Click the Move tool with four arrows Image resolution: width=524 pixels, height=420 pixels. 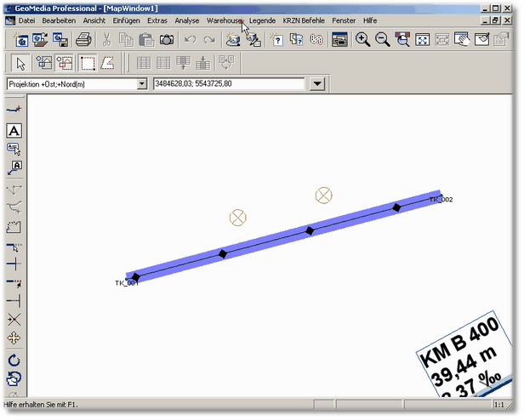[x=14, y=339]
